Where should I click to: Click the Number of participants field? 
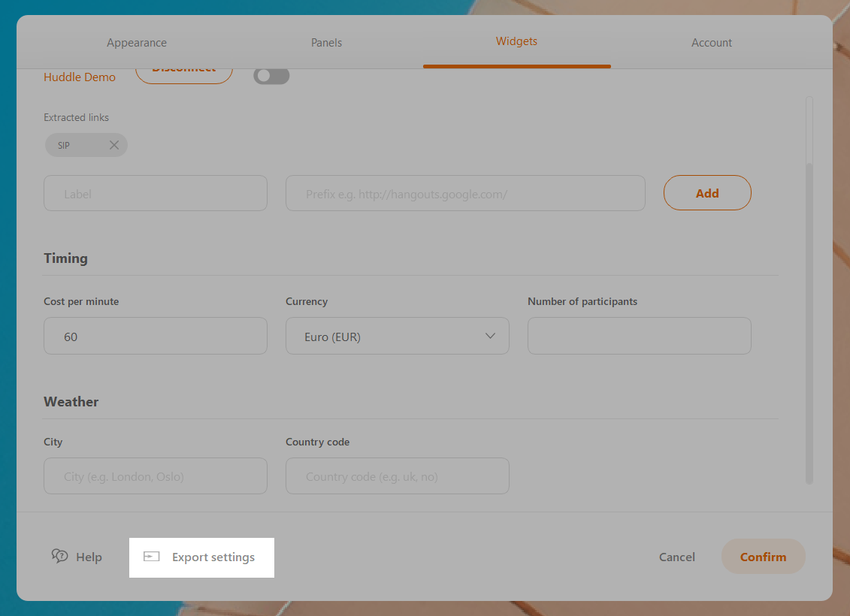(x=639, y=337)
